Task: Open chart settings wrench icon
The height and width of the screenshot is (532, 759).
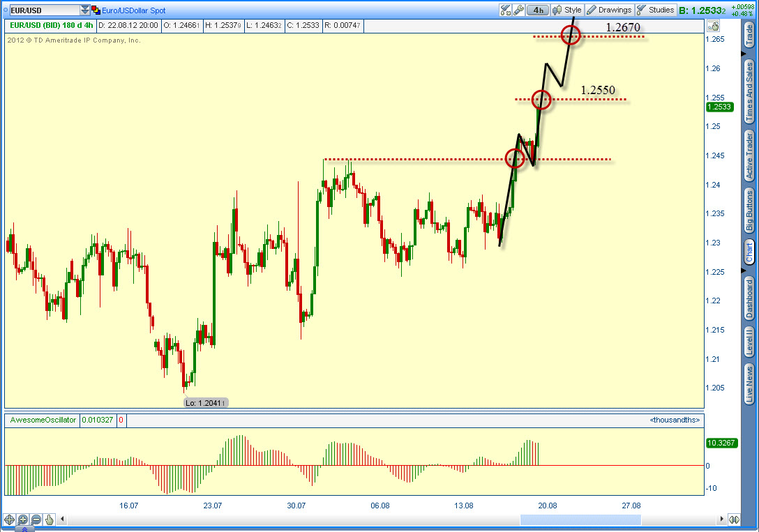Action: click(x=518, y=10)
